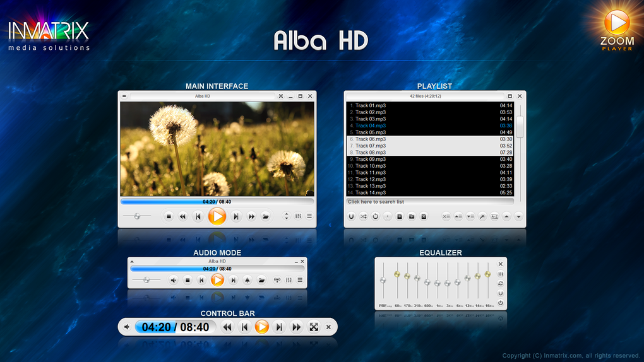644x362 pixels.
Task: Click the equalizer sliders icon below the X
Action: coord(500,274)
